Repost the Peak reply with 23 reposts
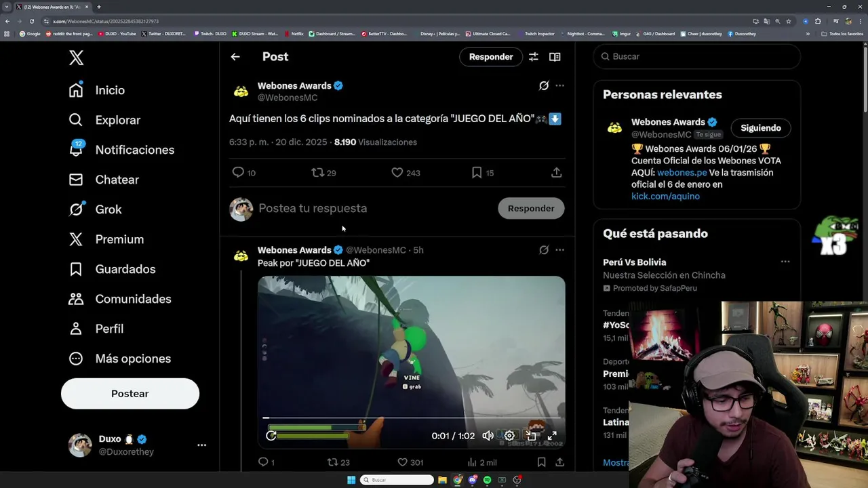 338,462
